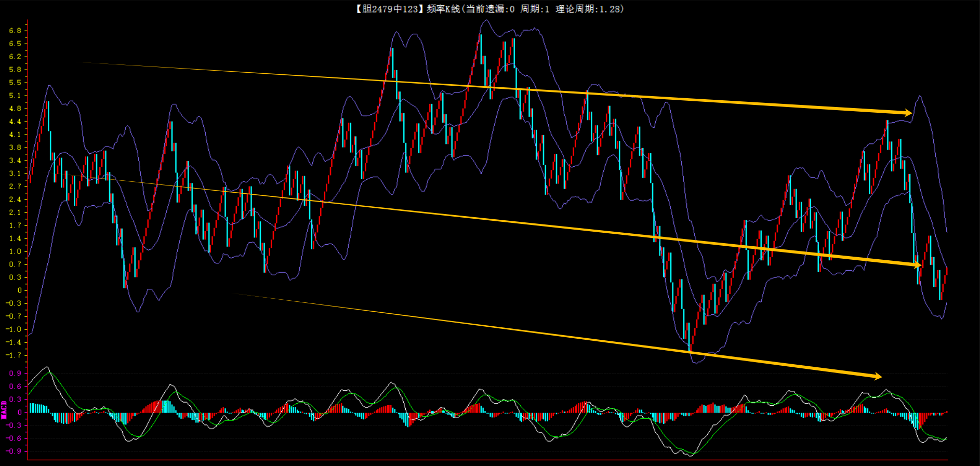
Task: Click the middle orange trendline arrowhead
Action: [917, 265]
